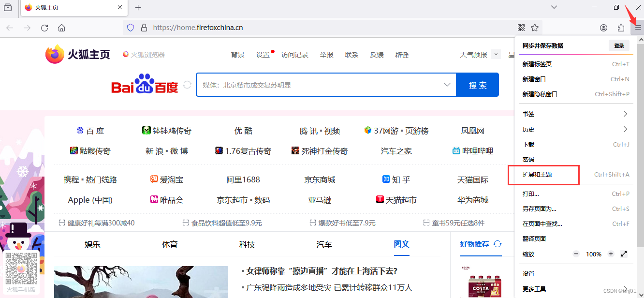Open 下载 downloads from menu
Viewport: 644px width, 298px height.
tap(575, 144)
